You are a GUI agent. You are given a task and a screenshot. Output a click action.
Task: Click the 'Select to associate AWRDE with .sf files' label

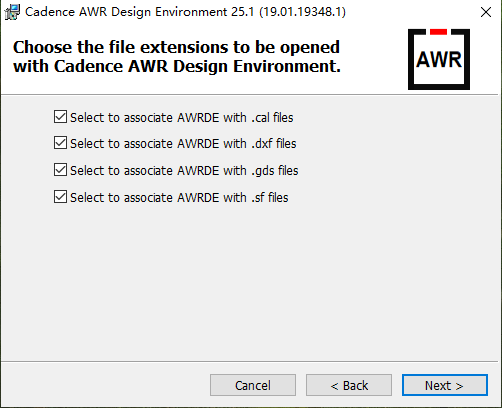tap(179, 198)
